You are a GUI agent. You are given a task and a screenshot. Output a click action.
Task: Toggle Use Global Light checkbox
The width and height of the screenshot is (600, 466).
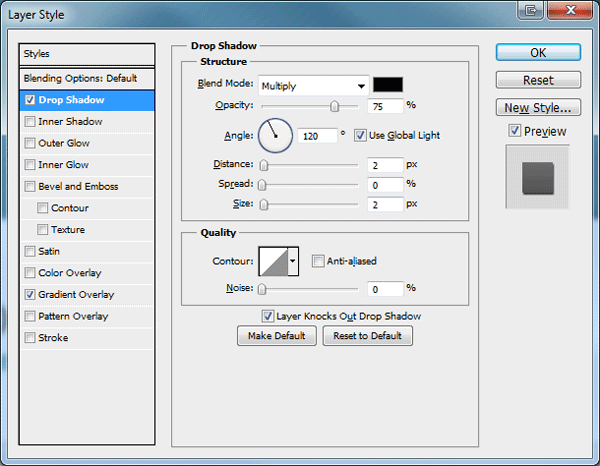(x=360, y=135)
